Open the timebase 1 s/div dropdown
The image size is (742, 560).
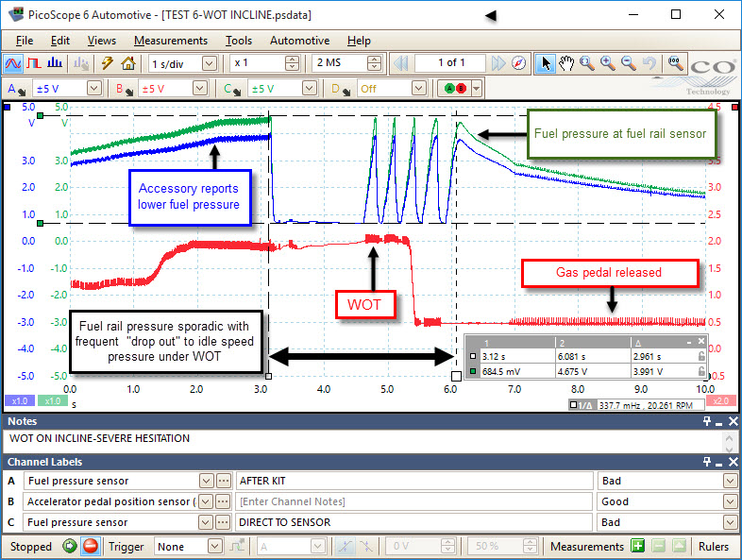209,63
